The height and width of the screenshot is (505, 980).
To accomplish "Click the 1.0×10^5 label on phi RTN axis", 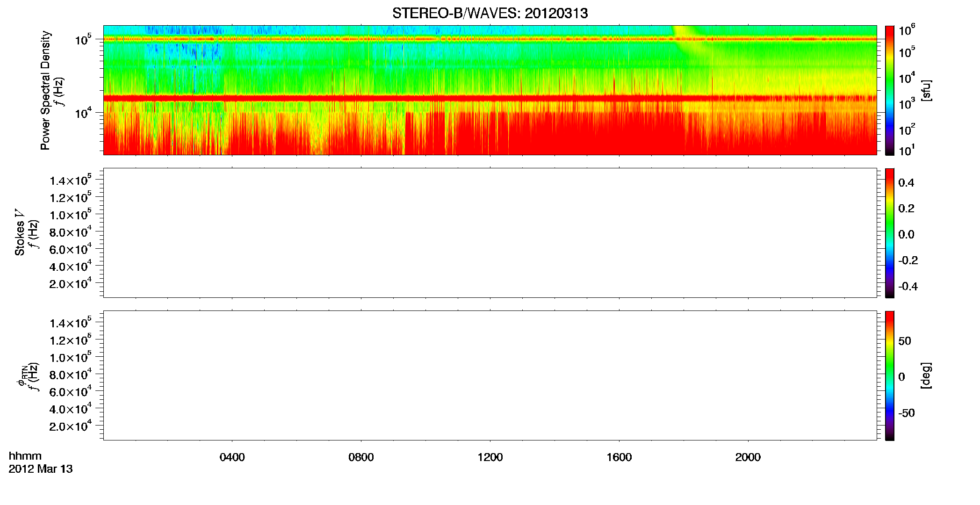I will pos(71,357).
